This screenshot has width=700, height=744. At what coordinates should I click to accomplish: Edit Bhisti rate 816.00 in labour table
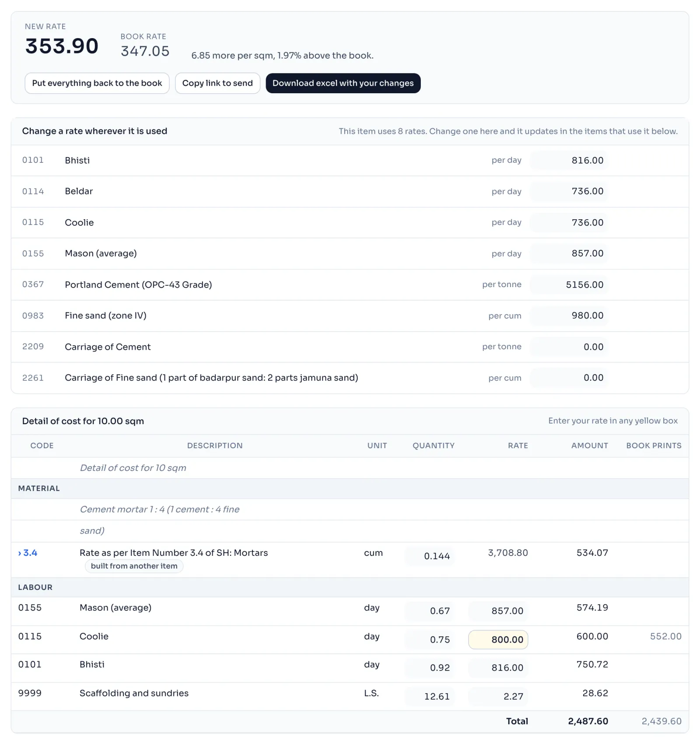click(498, 668)
